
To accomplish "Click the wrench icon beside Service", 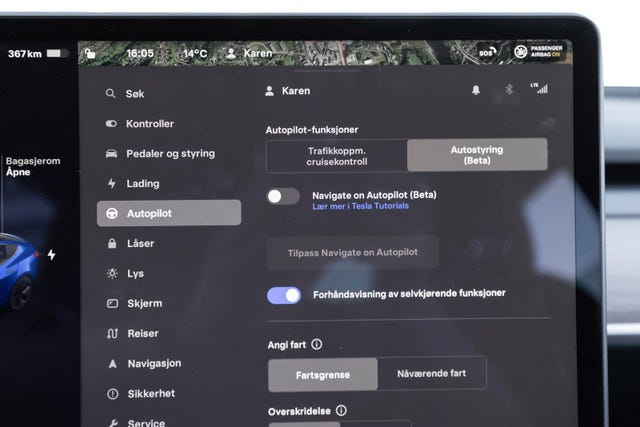I will (x=113, y=423).
